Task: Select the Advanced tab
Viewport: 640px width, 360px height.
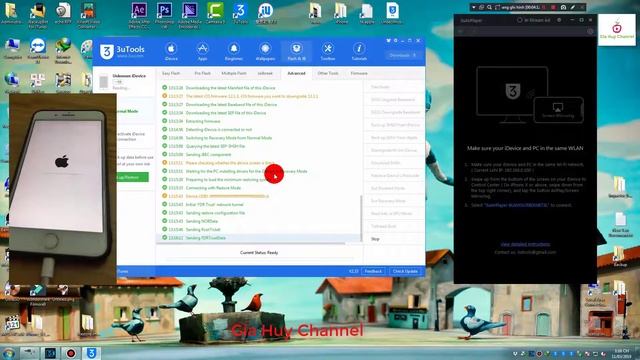Action: tap(296, 73)
